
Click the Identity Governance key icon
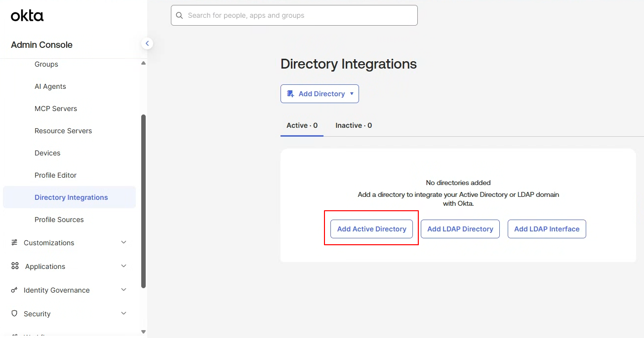click(14, 290)
